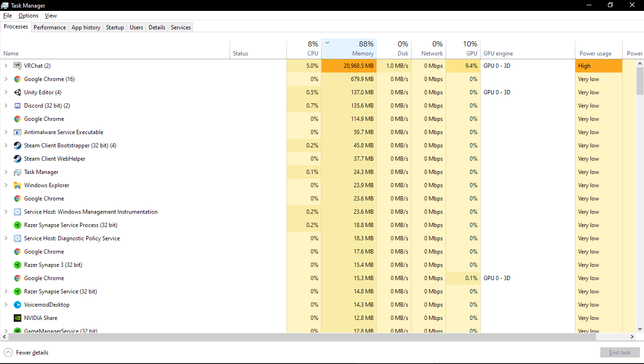The width and height of the screenshot is (644, 364).
Task: Click the Windows Management Instrumentation gear icon
Action: (x=18, y=212)
